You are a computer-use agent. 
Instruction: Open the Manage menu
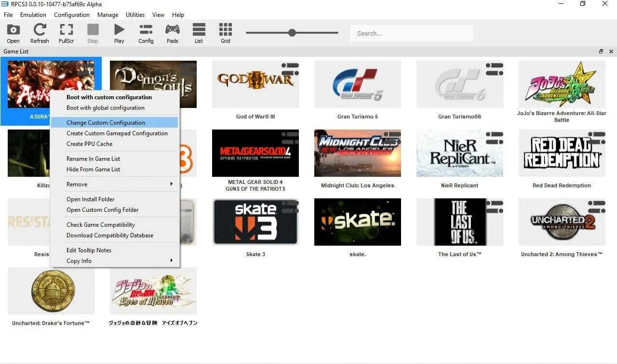[107, 15]
